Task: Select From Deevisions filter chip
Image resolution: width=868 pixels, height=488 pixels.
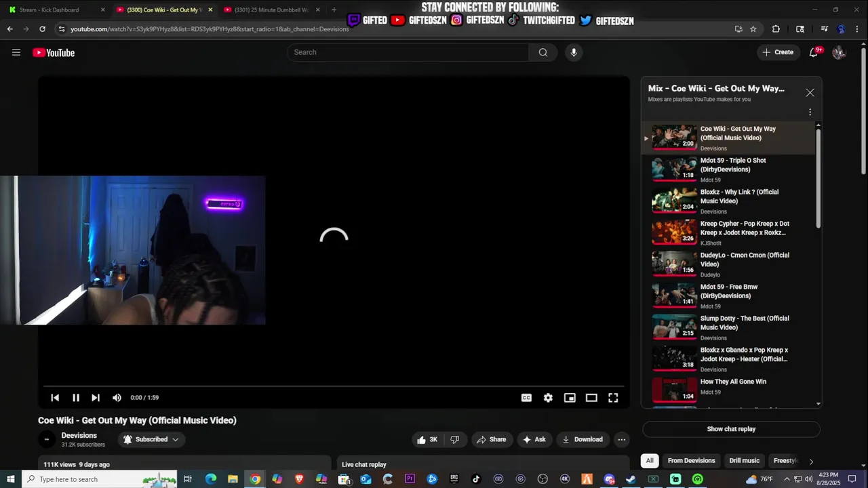Action: 691,461
